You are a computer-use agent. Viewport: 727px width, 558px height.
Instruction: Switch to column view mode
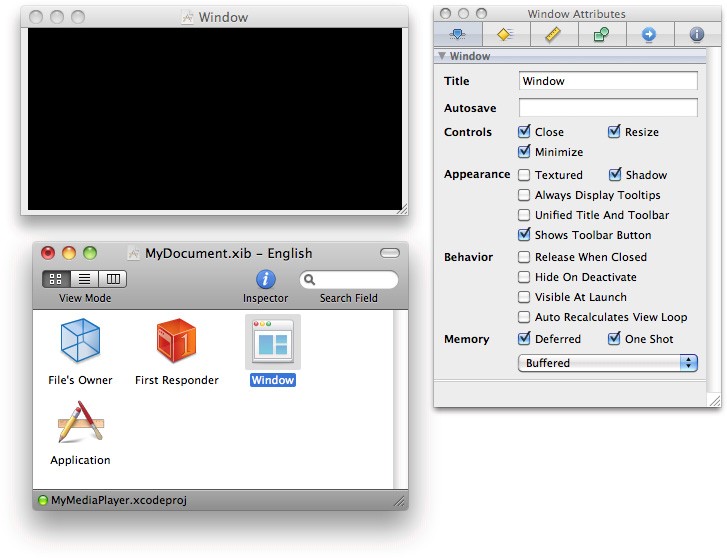(x=113, y=279)
